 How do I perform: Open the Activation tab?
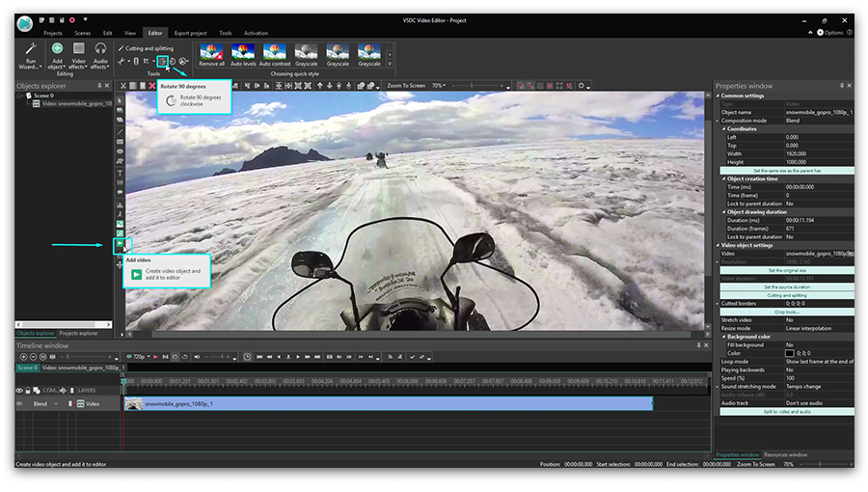point(256,33)
